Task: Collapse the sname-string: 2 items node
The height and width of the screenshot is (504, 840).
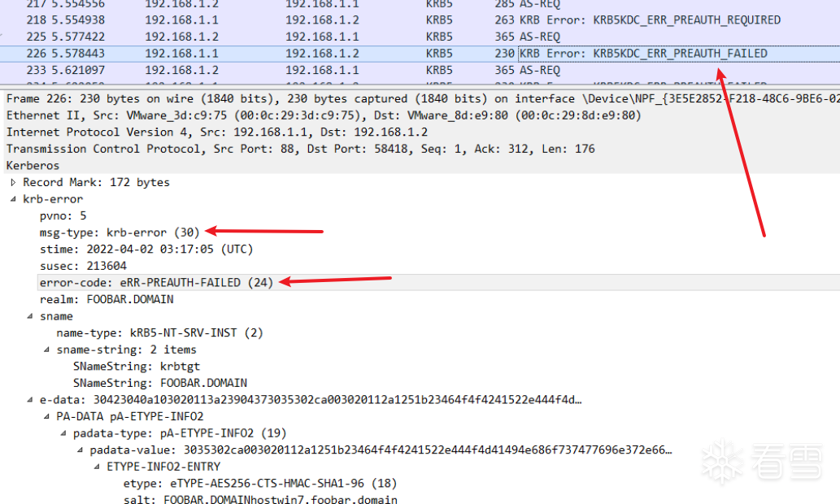Action: [x=46, y=350]
